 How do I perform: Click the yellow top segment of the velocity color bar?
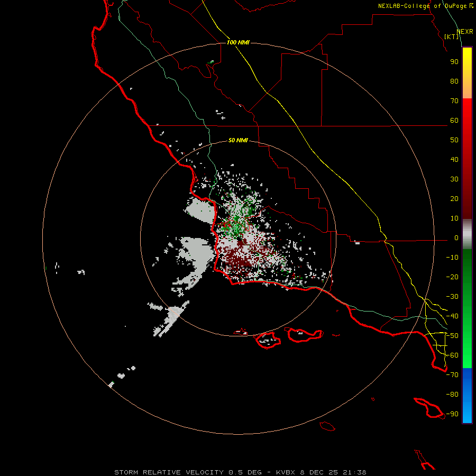point(467,73)
